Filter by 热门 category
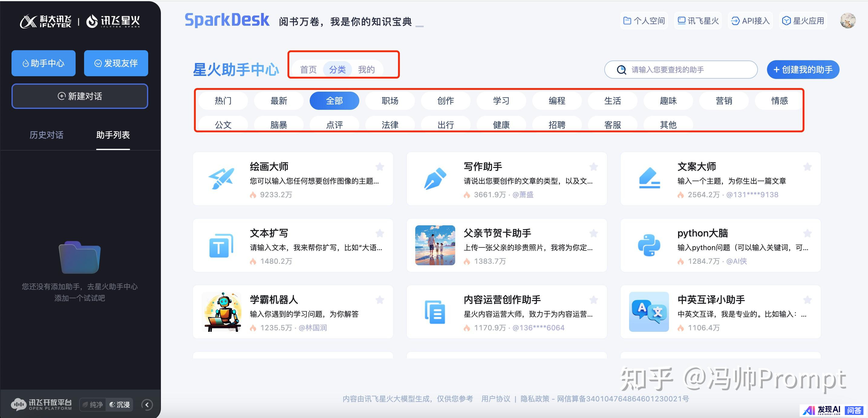Screen dimensions: 868x418 pyautogui.click(x=223, y=100)
